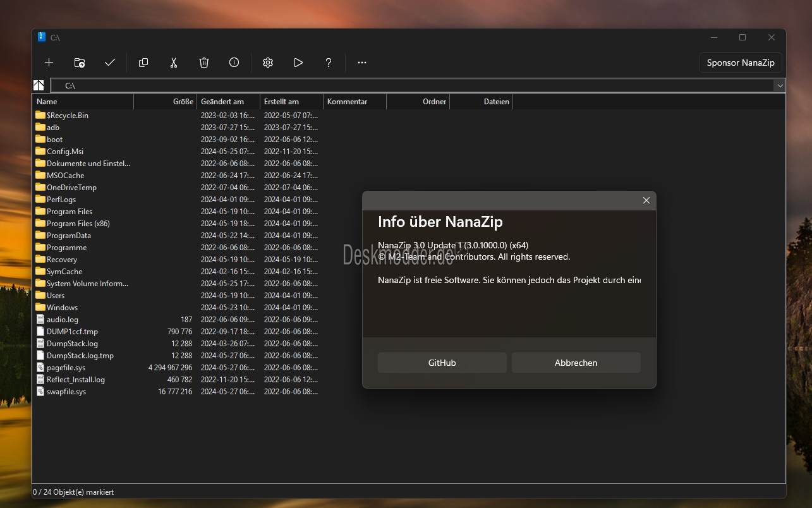Click the Help question mark icon
This screenshot has height=508, width=812.
click(329, 63)
